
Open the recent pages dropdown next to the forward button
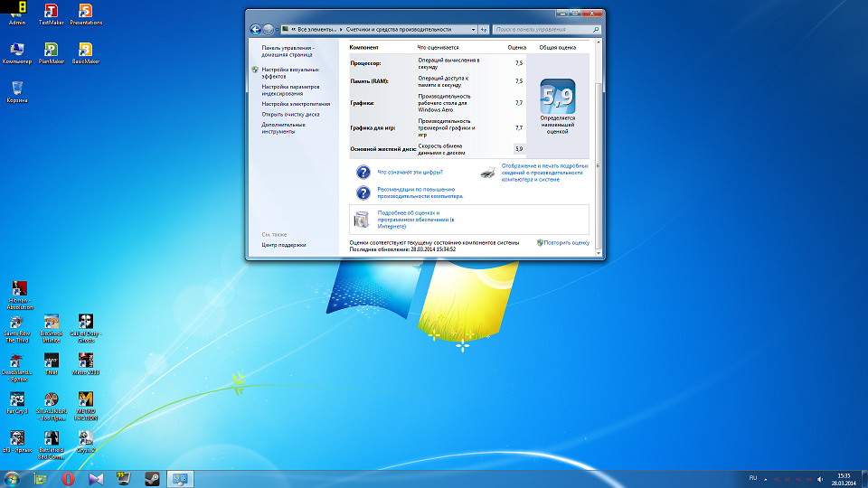[277, 30]
